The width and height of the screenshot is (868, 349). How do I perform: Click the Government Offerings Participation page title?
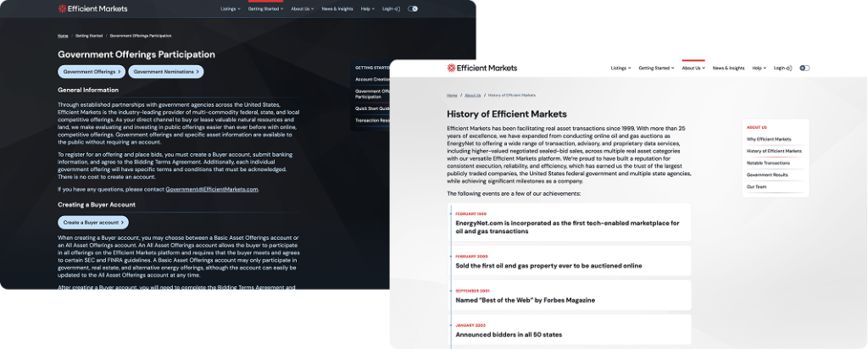136,55
